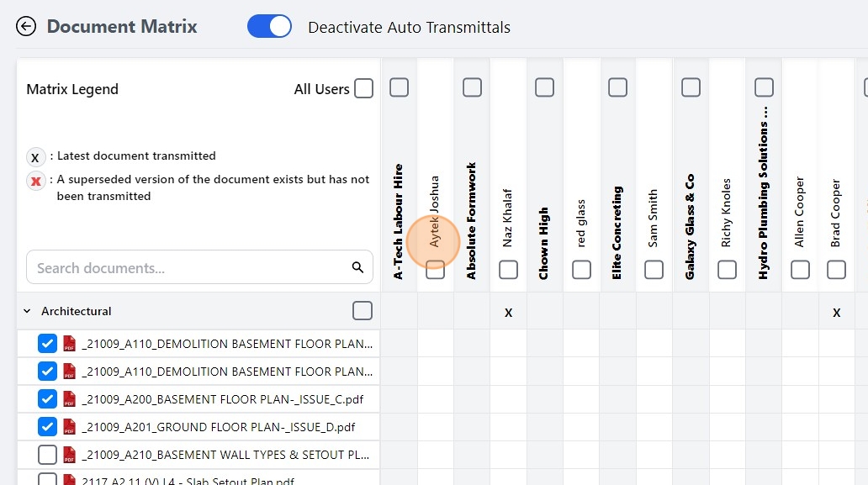
Task: Open _21009_A201_GROUND FLOOR PLAN-_ISSUE_D.pdf
Action: 219,427
